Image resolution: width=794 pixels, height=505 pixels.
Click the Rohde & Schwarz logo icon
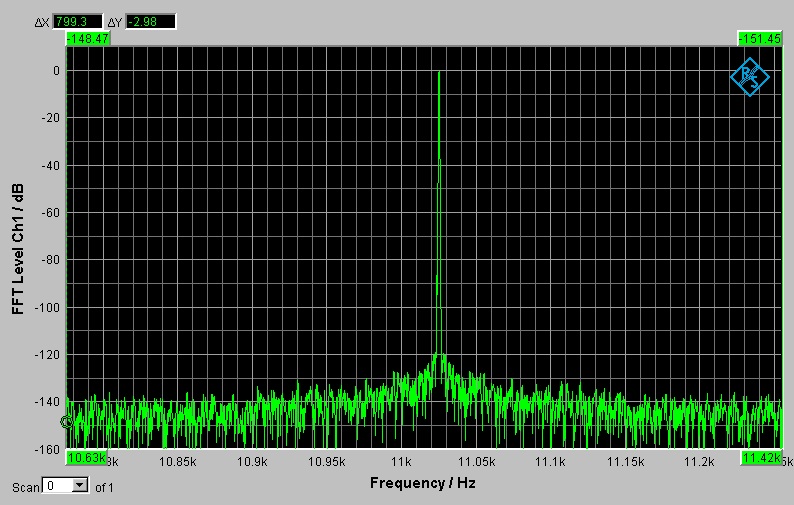click(x=749, y=77)
